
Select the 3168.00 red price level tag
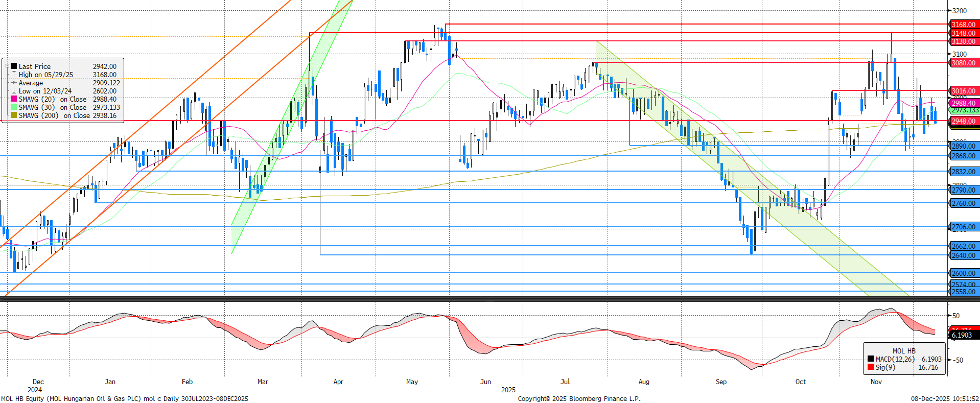pos(963,25)
